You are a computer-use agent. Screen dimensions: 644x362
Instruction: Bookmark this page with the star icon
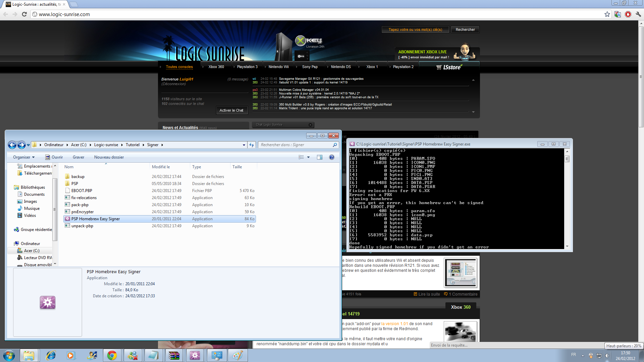[x=607, y=14]
